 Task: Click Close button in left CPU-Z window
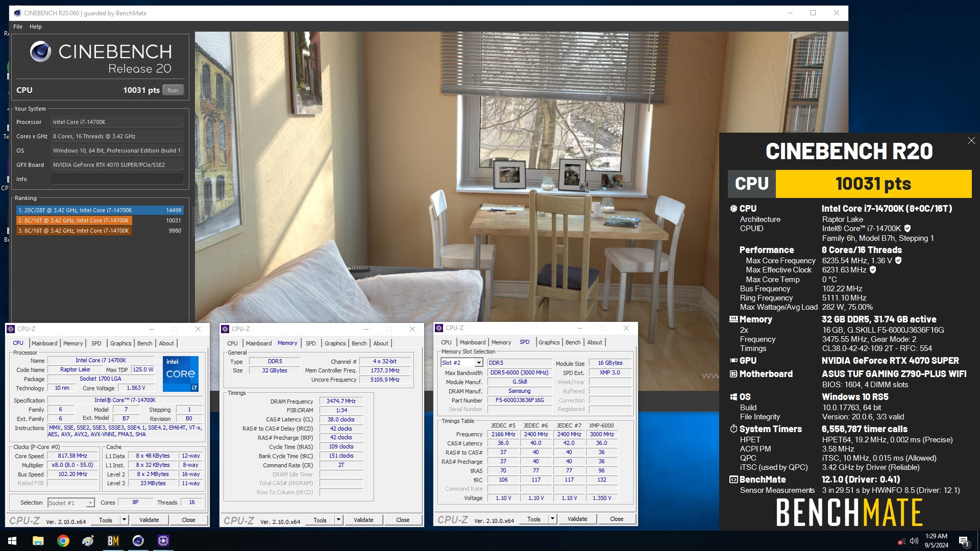[x=188, y=520]
